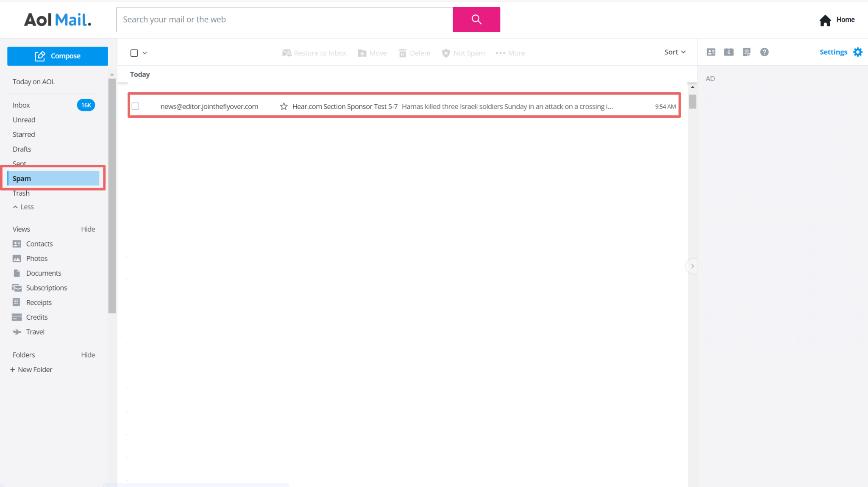The image size is (868, 487).
Task: Check the select-all messages checkbox
Action: tap(134, 53)
